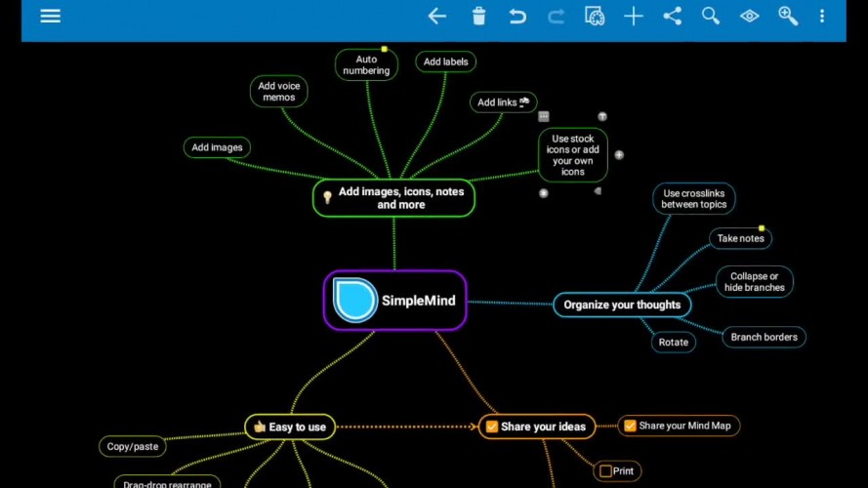The image size is (868, 488).
Task: Click the round handle below-left of selected node
Action: [544, 193]
